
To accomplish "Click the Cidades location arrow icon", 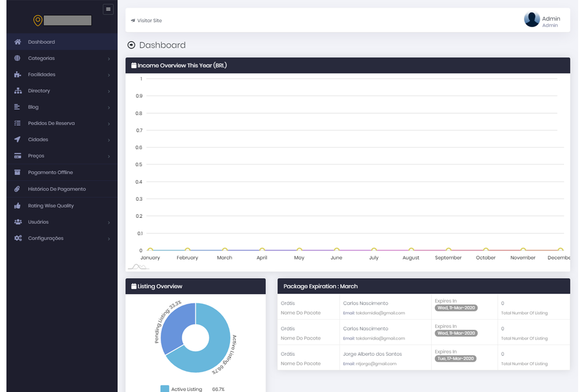I will click(x=18, y=140).
